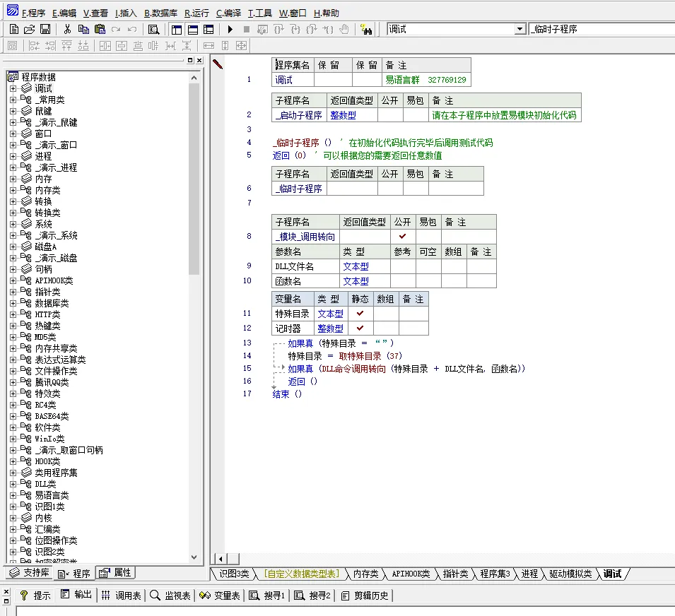Toggle the 静态 checkmark for 特殊目录 variable
The height and width of the screenshot is (616, 675).
[x=360, y=314]
